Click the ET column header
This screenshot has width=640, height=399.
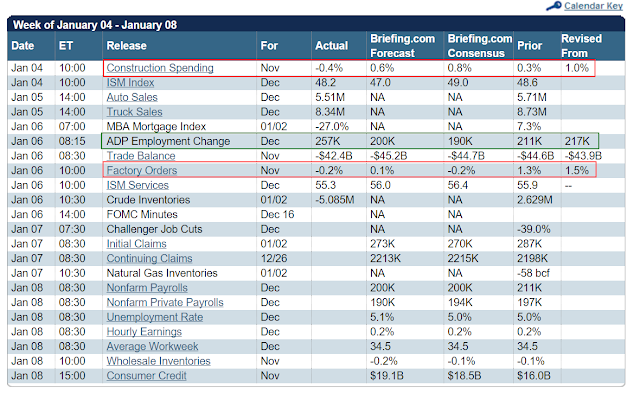point(66,46)
